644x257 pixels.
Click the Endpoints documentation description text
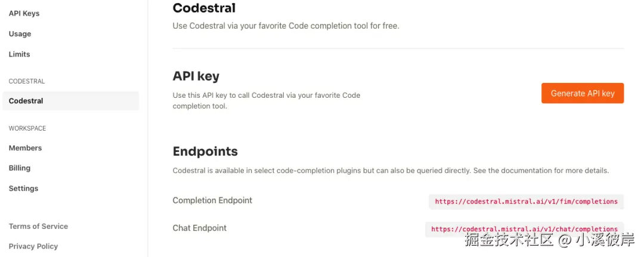[x=390, y=171]
